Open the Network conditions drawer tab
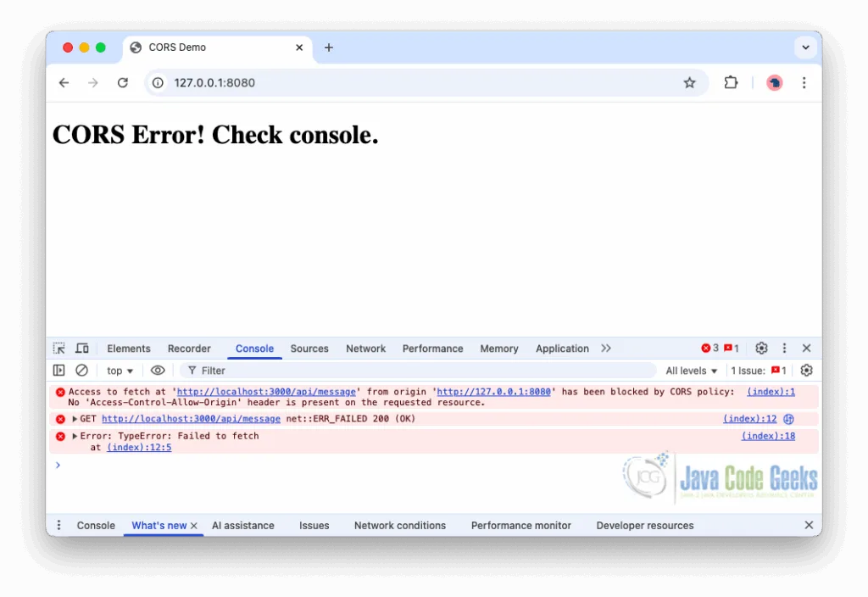Screen dimensions: 868x597 [400, 526]
